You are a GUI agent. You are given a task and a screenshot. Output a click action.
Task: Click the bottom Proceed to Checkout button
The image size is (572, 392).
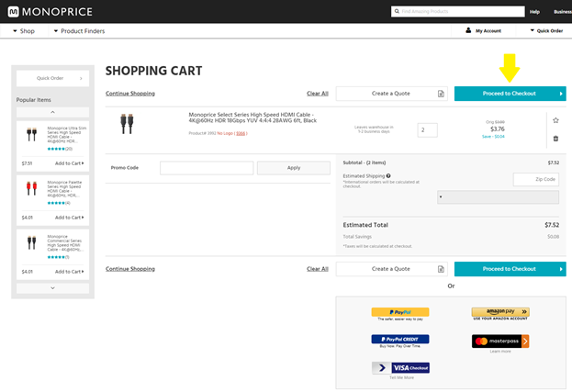510,269
